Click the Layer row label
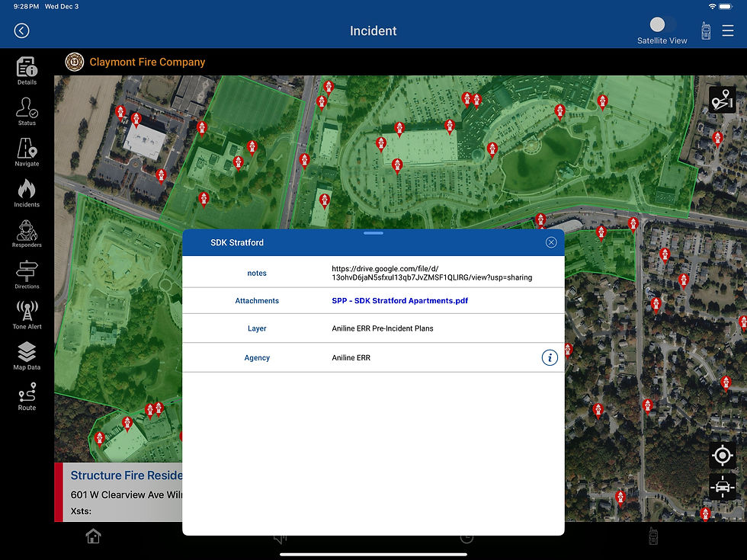The height and width of the screenshot is (560, 747). [x=257, y=328]
